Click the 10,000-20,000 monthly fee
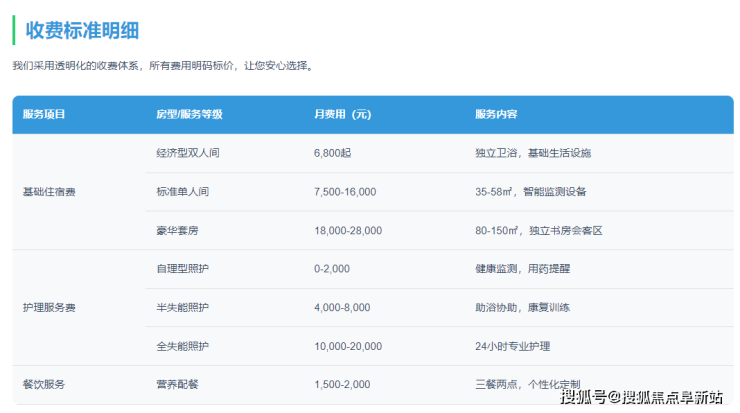 click(x=347, y=346)
